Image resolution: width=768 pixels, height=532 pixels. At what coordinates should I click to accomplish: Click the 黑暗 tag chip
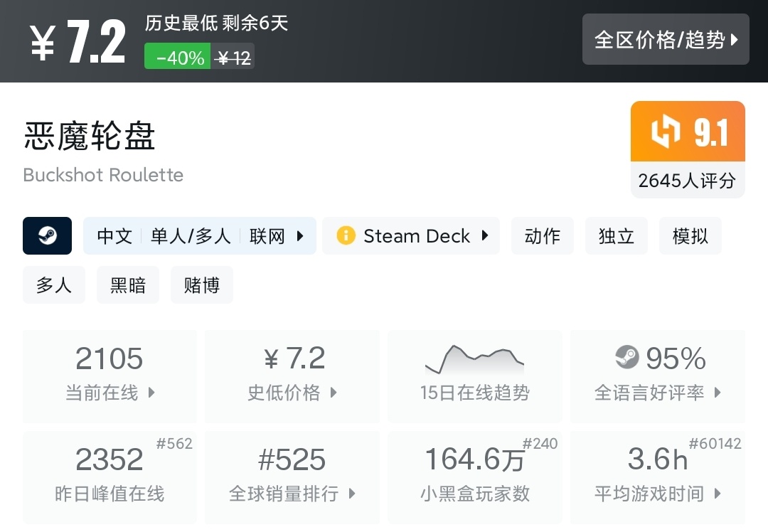pos(128,285)
